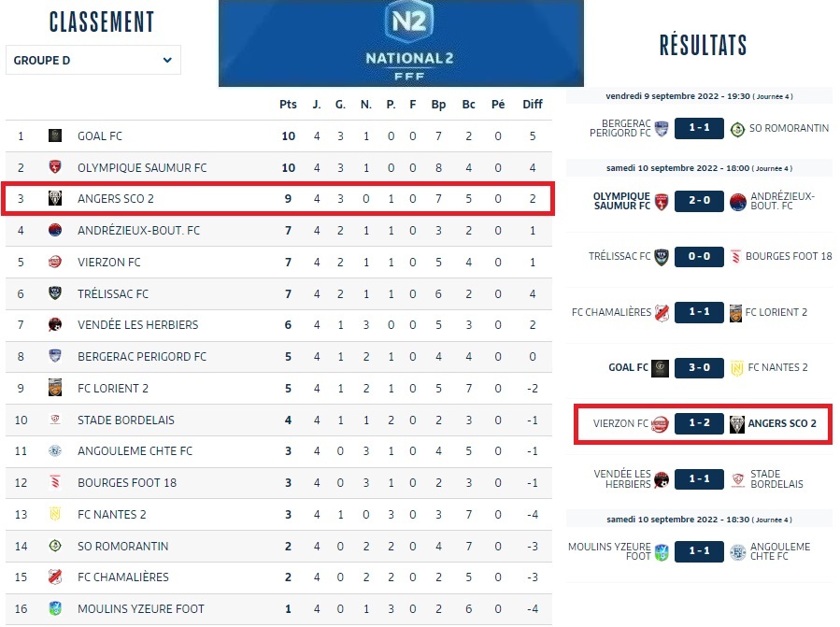Viewport: 840px width, 627px height.
Task: Sort standings by Diff column header
Action: [533, 105]
